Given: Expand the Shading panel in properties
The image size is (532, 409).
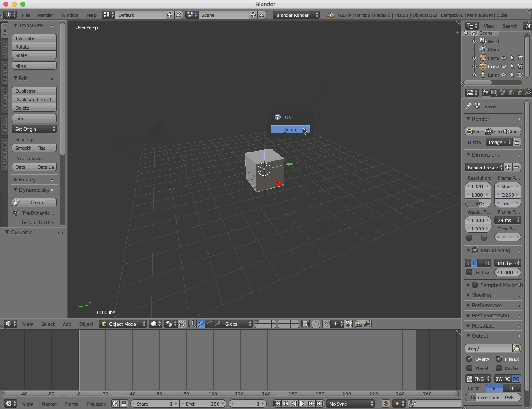Looking at the screenshot, I should click(x=481, y=295).
